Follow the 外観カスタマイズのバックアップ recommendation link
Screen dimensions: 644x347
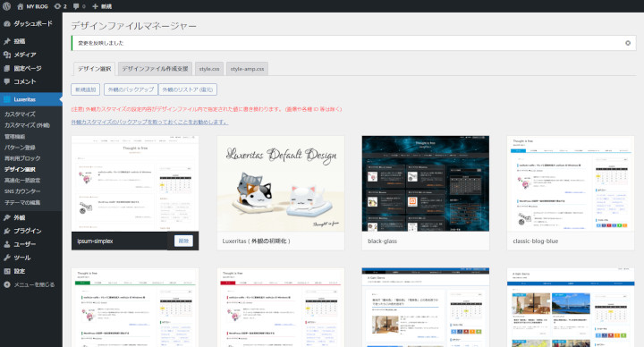pos(149,122)
